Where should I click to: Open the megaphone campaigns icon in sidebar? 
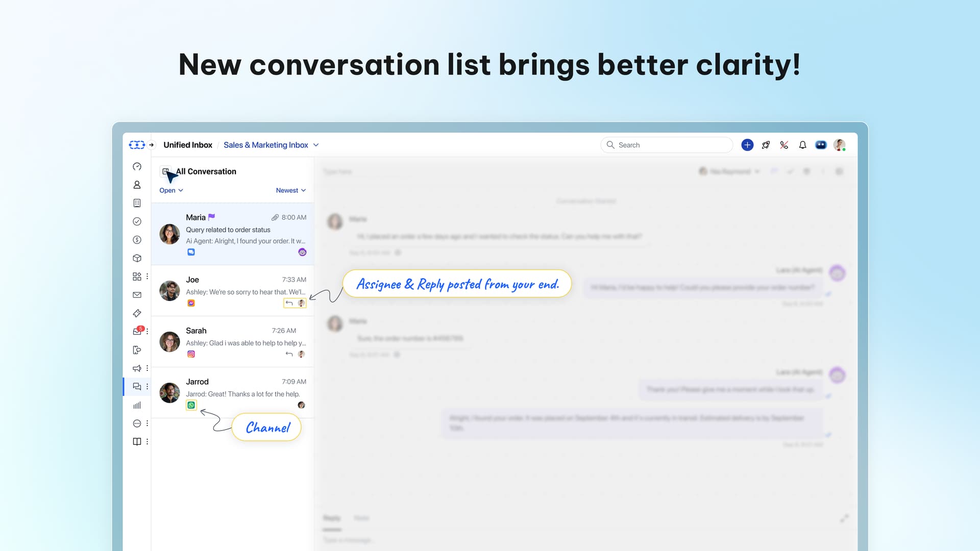tap(137, 368)
